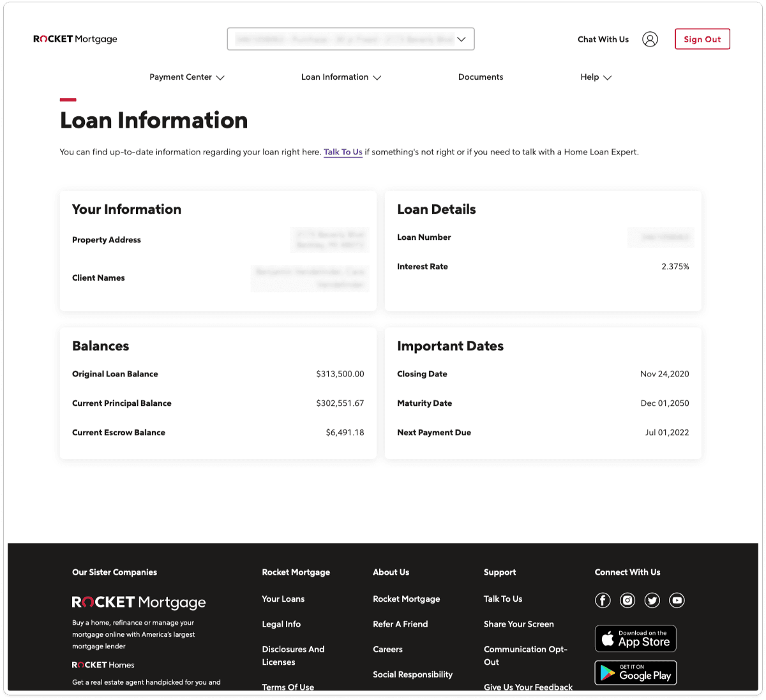
Task: Select the Dec 01,2050 maturity date
Action: pos(665,403)
